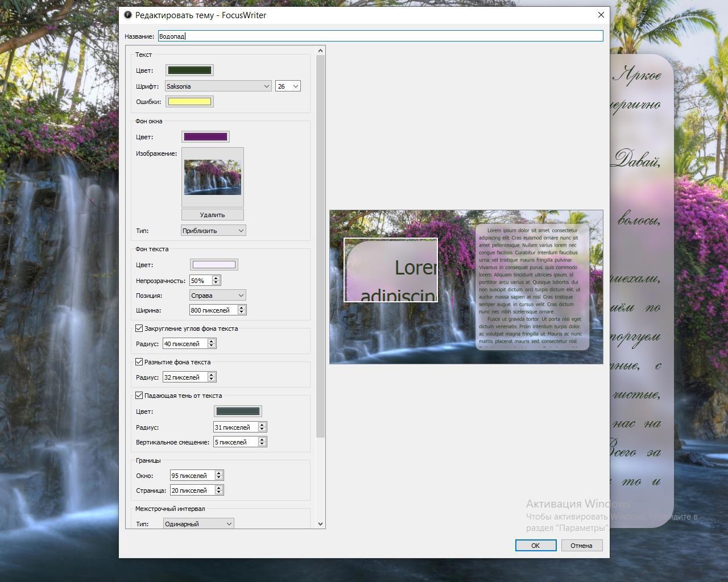This screenshot has width=728, height=582.
Task: Open the Saksonia font dropdown
Action: click(x=218, y=86)
